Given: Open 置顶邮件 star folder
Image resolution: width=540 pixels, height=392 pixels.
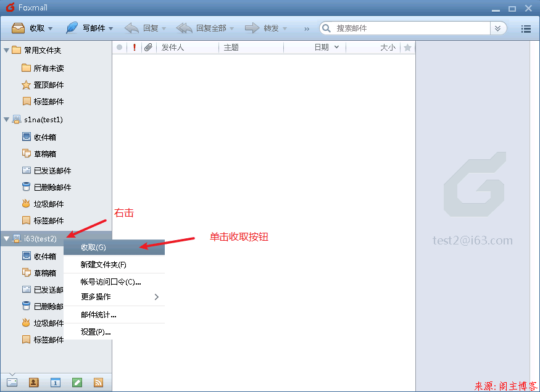Looking at the screenshot, I should pos(43,85).
